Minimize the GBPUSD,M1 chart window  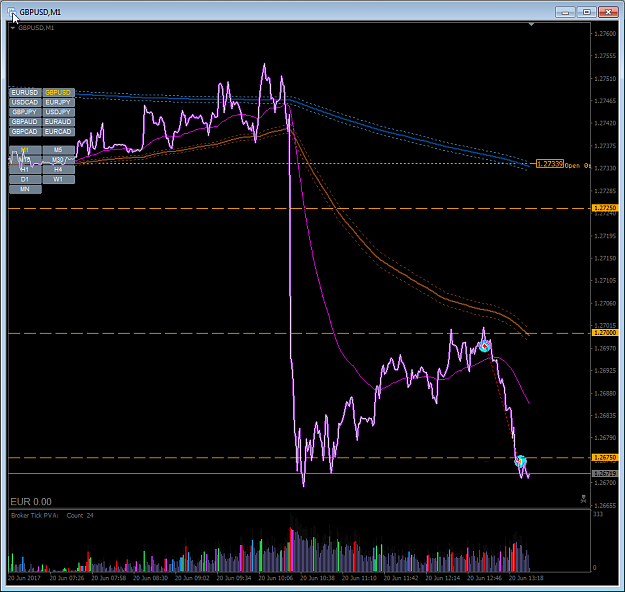point(565,12)
